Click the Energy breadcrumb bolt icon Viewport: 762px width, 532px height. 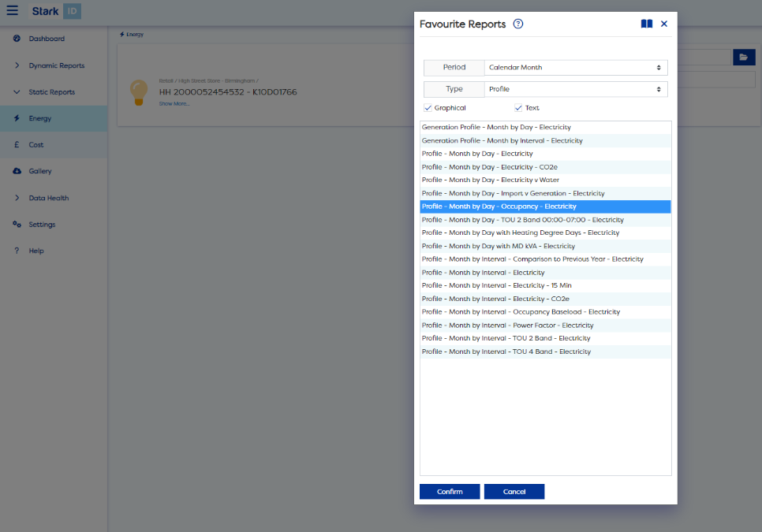[122, 35]
